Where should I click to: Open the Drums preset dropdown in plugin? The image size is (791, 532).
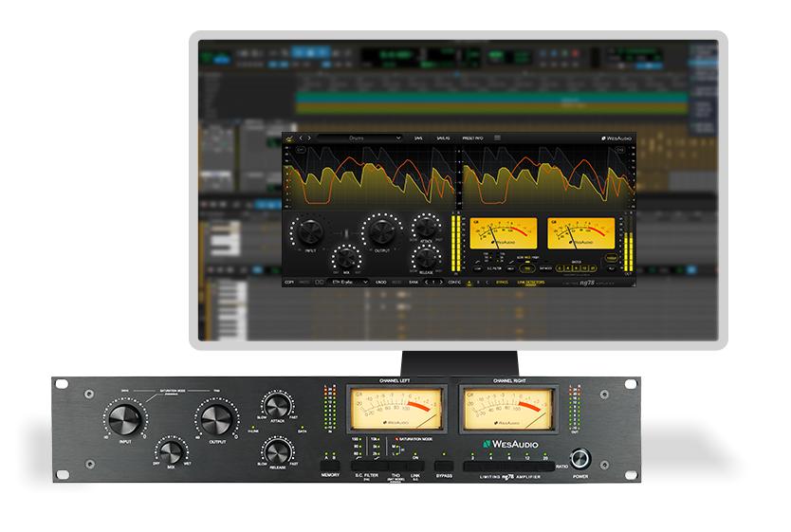point(359,138)
